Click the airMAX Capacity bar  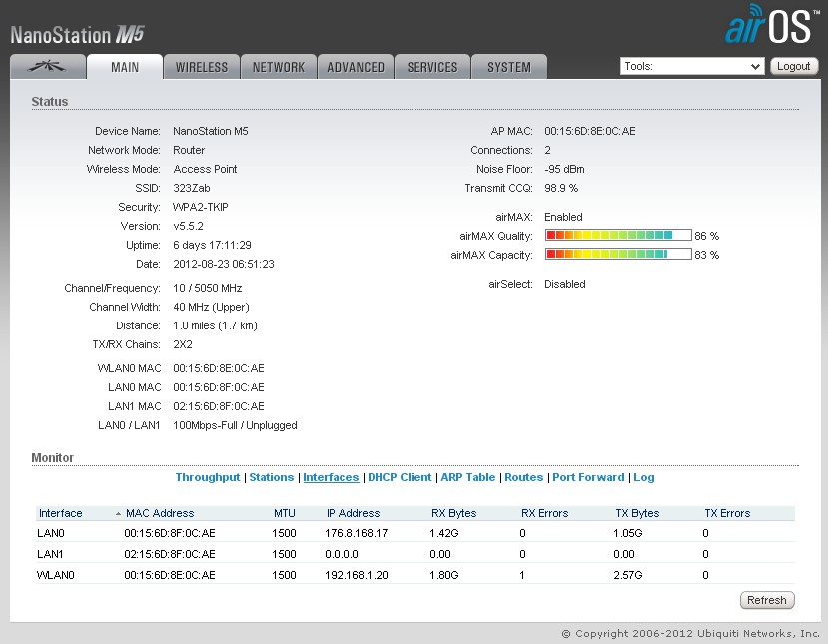618,254
